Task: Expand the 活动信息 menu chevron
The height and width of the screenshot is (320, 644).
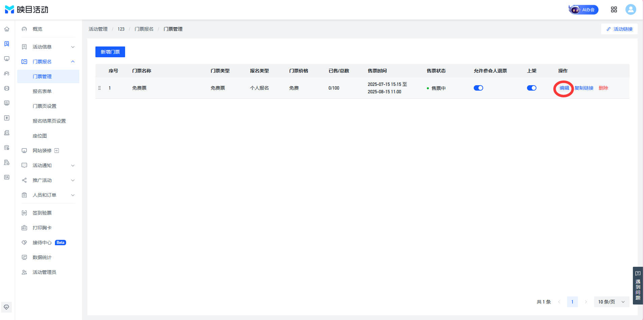Action: (73, 47)
